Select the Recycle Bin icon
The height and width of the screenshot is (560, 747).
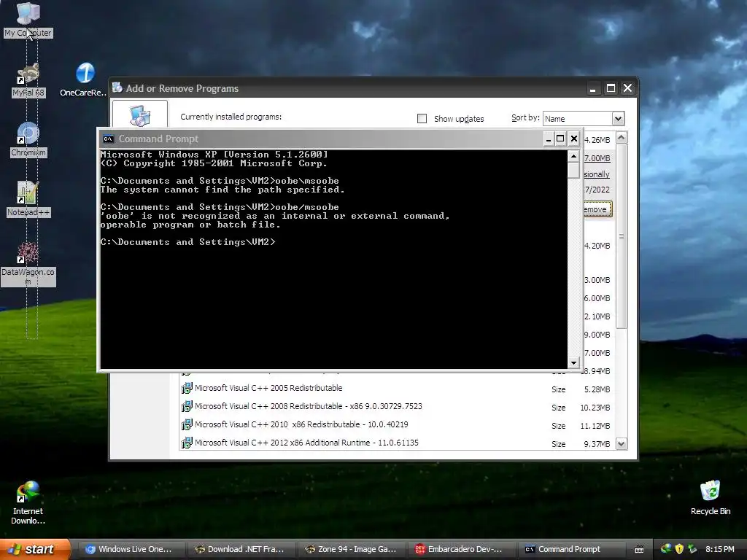point(711,497)
